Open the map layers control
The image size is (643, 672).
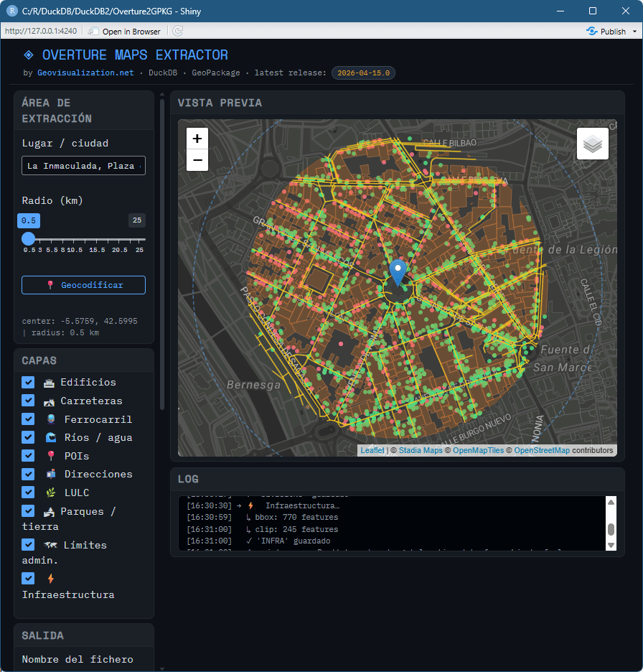tap(592, 144)
